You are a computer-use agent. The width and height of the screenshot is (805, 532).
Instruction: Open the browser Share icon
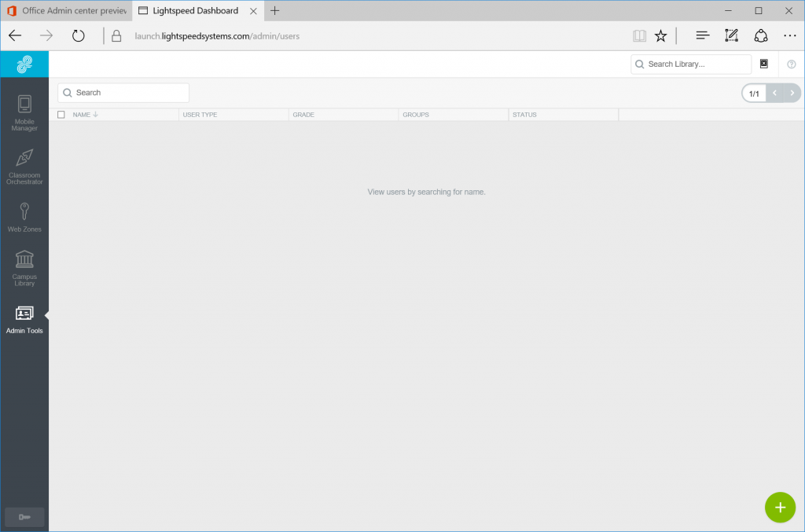coord(761,35)
